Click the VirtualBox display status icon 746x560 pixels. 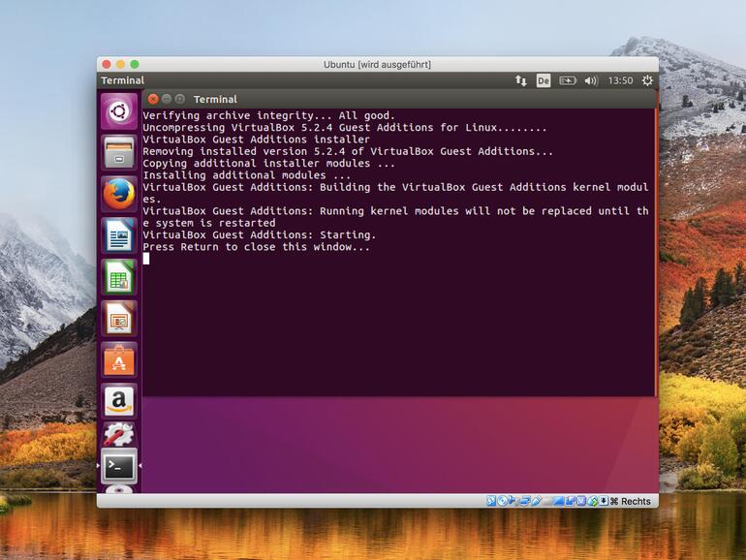pyautogui.click(x=558, y=501)
